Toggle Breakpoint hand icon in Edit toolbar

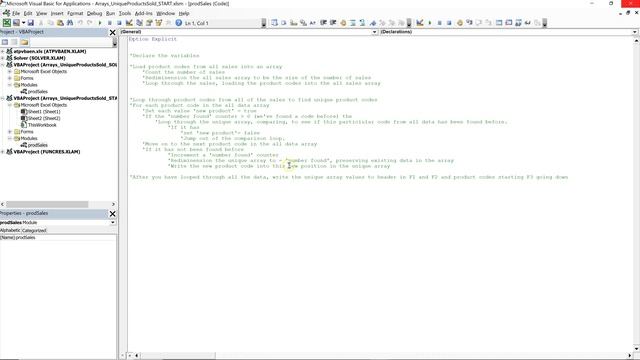[x=343, y=23]
